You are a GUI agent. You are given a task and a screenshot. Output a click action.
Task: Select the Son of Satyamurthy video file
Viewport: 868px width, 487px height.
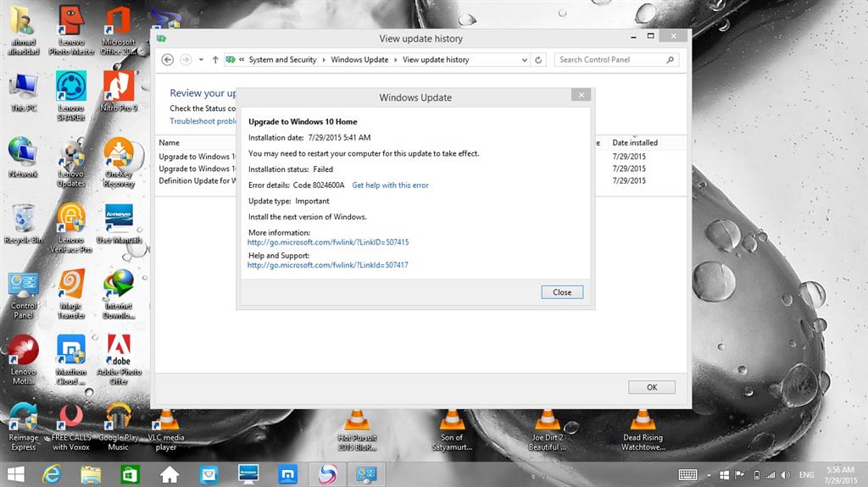pos(452,429)
